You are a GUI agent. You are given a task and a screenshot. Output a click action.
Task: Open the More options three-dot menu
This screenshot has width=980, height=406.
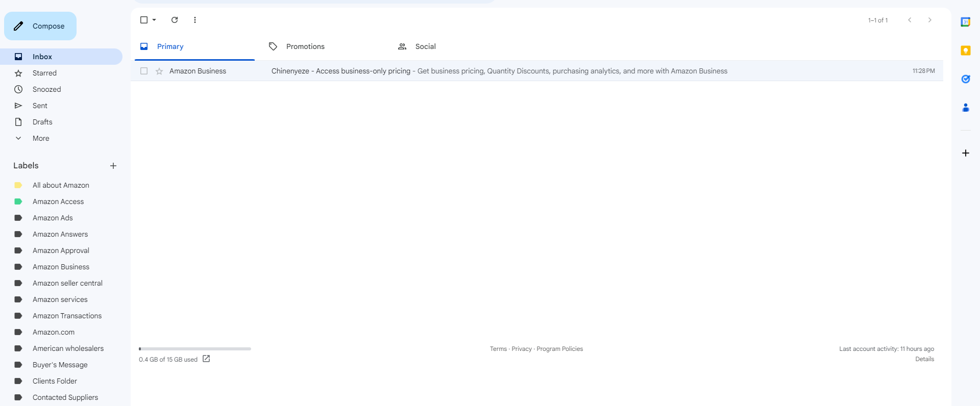[195, 20]
